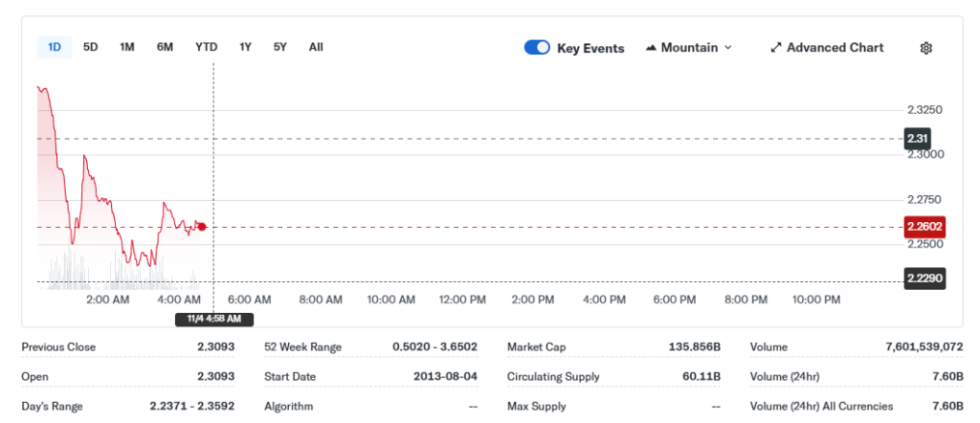Expand the Mountain chart style dropdown
This screenshot has width=980, height=423.
(727, 48)
